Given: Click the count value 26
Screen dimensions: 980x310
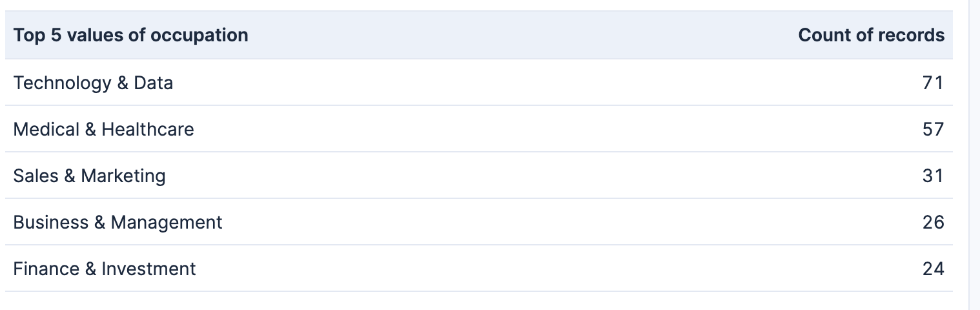Looking at the screenshot, I should pos(934,222).
